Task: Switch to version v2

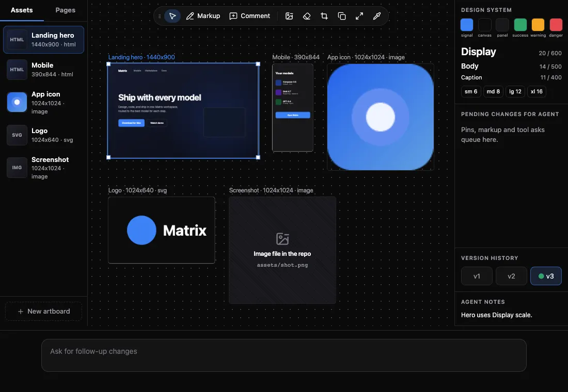Action: pos(511,276)
